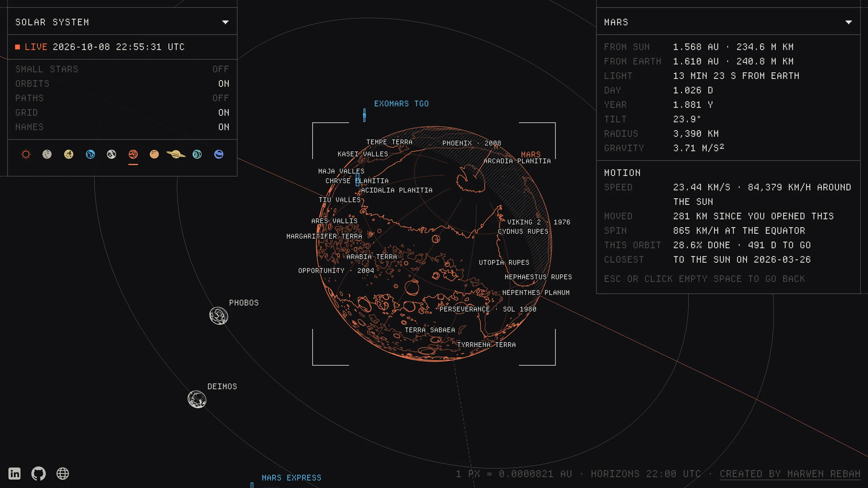Click the Utopia Rupes label
The height and width of the screenshot is (488, 868).
click(504, 262)
